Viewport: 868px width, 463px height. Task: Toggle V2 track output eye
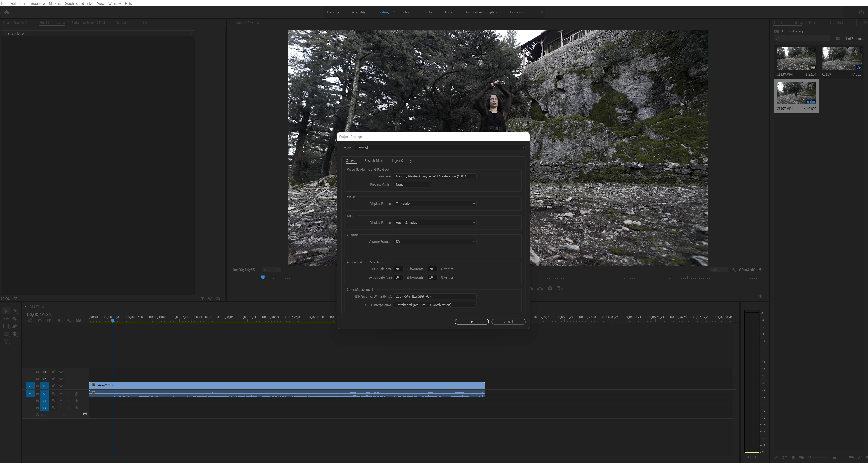[x=61, y=379]
